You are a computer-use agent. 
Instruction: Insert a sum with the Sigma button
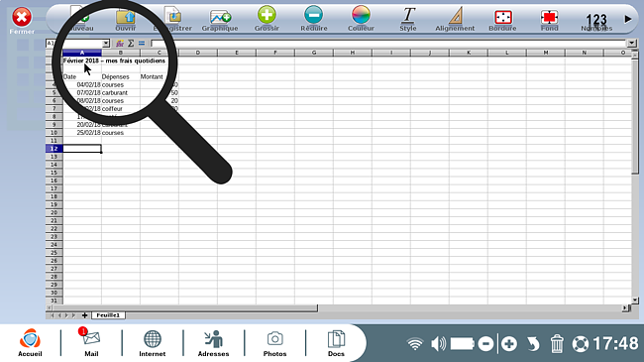(131, 44)
